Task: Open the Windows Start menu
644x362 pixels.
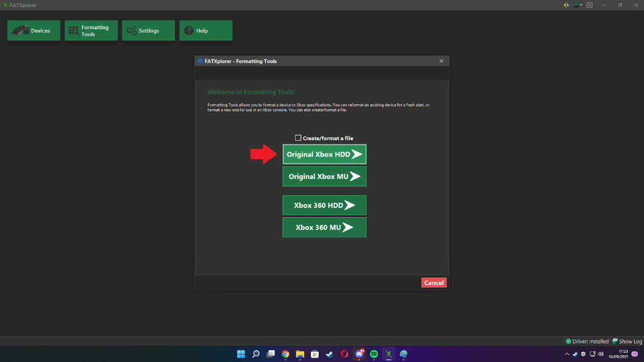Action: coord(241,354)
